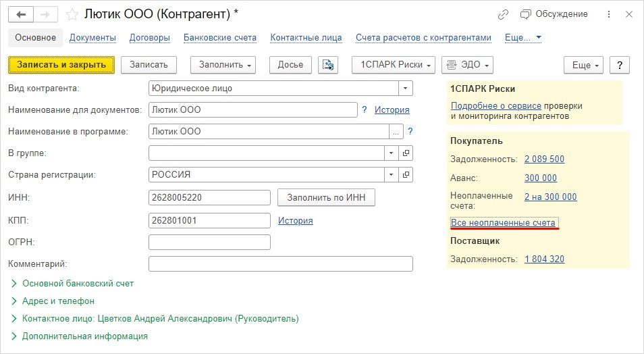Add the form to favorites with the star icon
Screen dimensions: 644x354
click(x=72, y=15)
